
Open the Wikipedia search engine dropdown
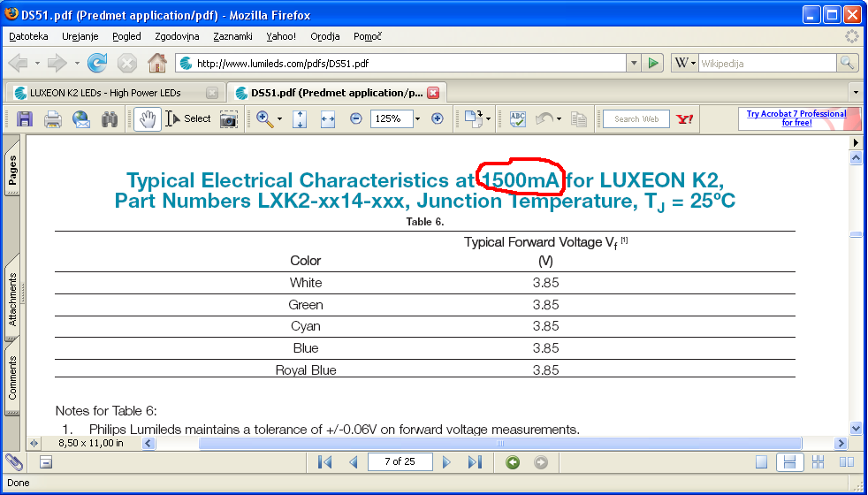(x=685, y=63)
